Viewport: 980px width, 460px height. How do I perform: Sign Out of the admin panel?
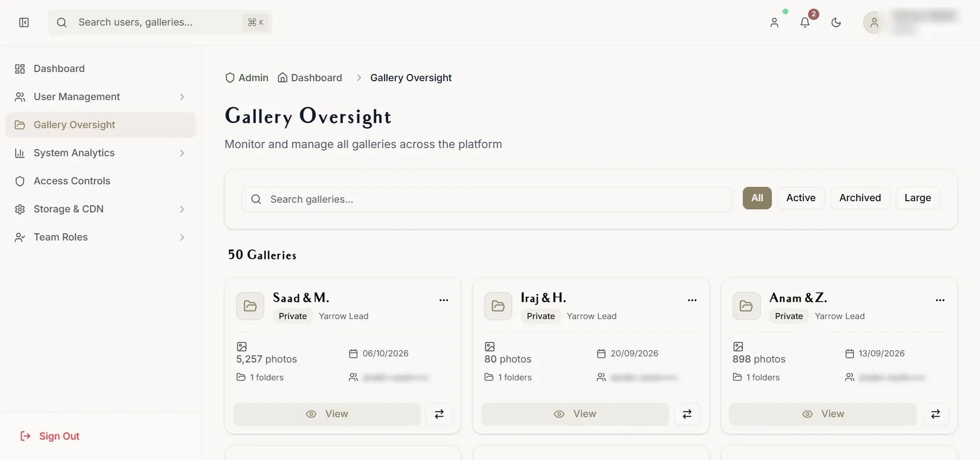click(49, 437)
